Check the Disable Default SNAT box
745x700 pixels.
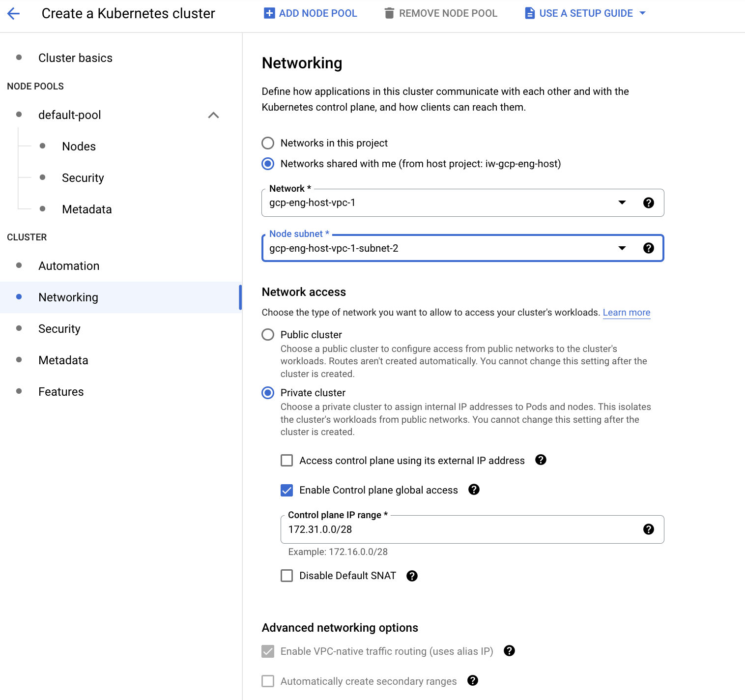coord(287,576)
